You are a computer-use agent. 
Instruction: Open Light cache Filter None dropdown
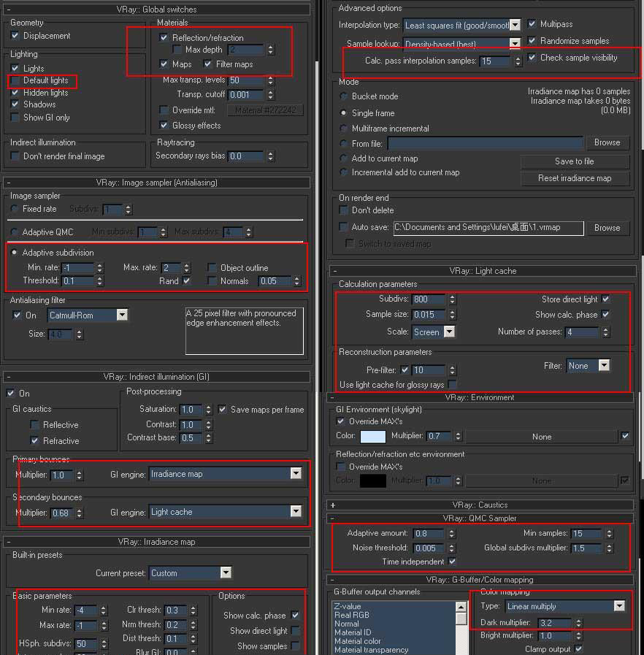pyautogui.click(x=604, y=366)
